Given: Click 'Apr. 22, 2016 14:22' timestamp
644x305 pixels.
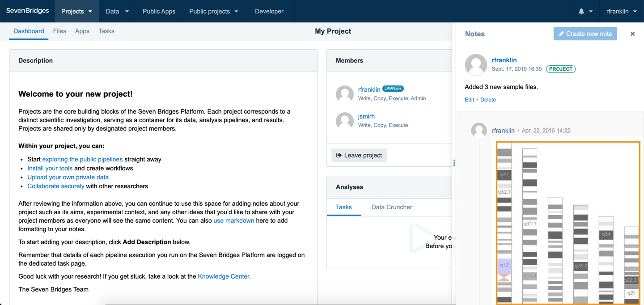Looking at the screenshot, I should point(546,131).
